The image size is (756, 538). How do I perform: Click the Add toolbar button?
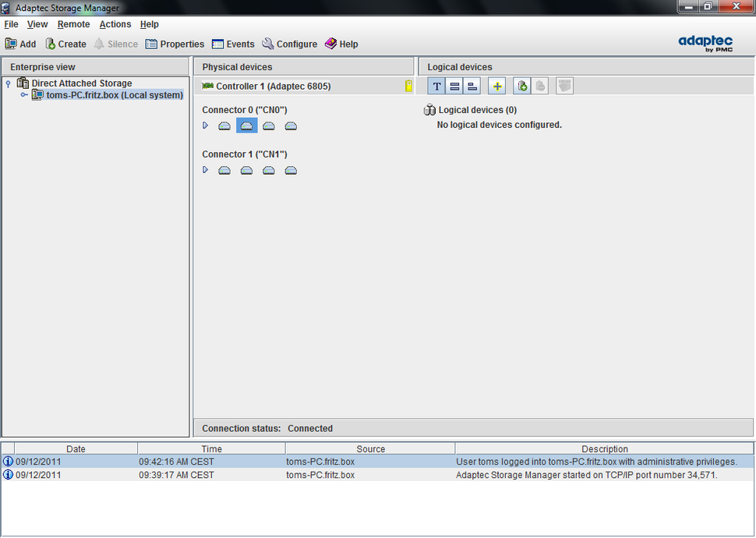[x=21, y=44]
